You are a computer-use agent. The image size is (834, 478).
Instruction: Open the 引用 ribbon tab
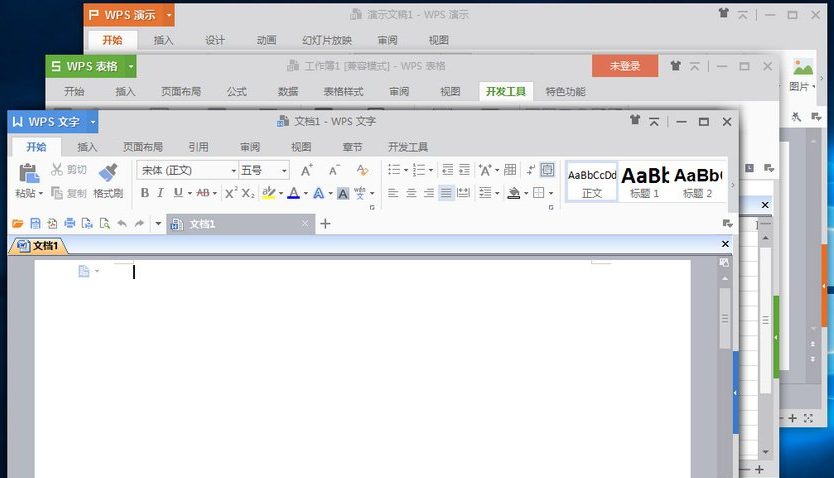(198, 147)
